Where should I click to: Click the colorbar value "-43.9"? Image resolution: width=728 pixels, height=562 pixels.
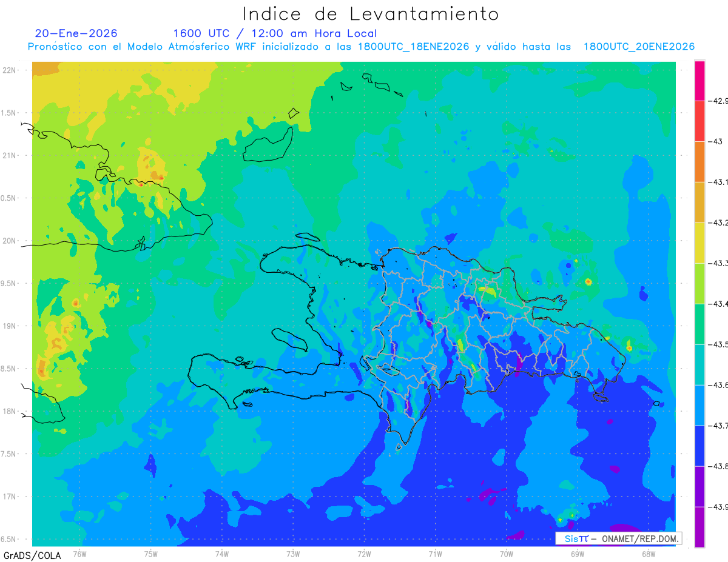click(x=718, y=507)
